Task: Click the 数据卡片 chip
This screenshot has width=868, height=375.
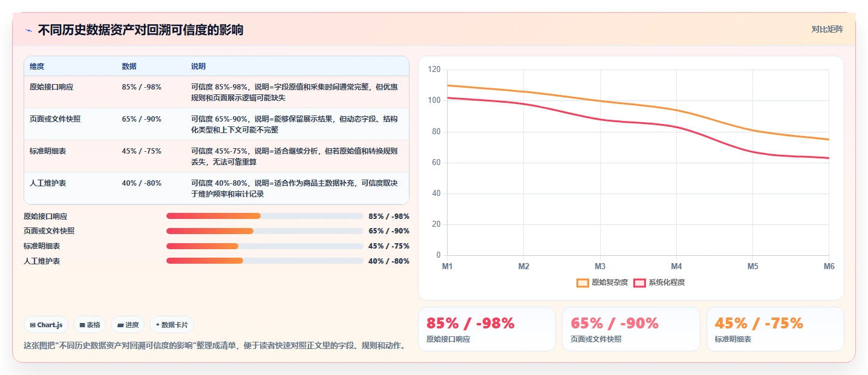Action: (172, 325)
